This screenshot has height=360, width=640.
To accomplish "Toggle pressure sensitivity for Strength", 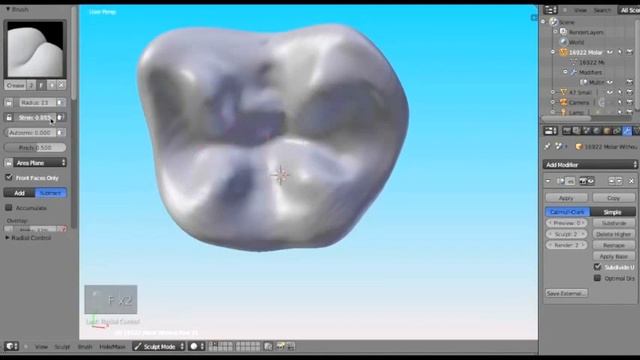I will pyautogui.click(x=60, y=118).
